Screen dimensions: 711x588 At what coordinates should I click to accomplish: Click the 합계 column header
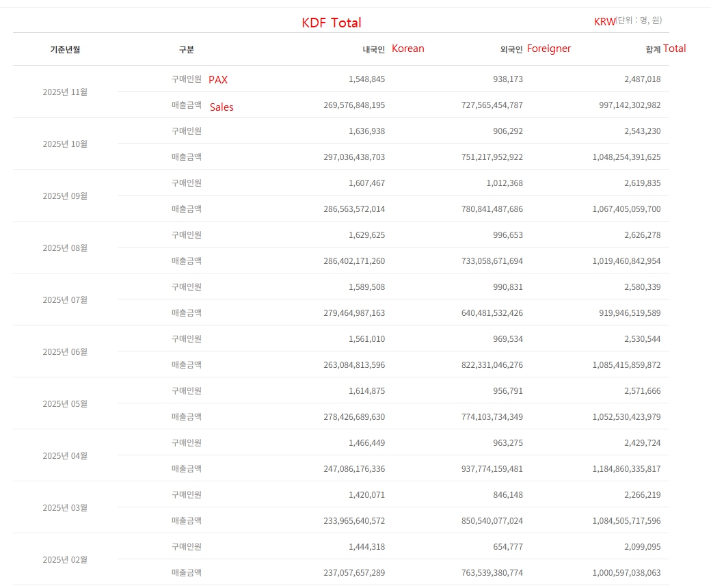(x=653, y=49)
